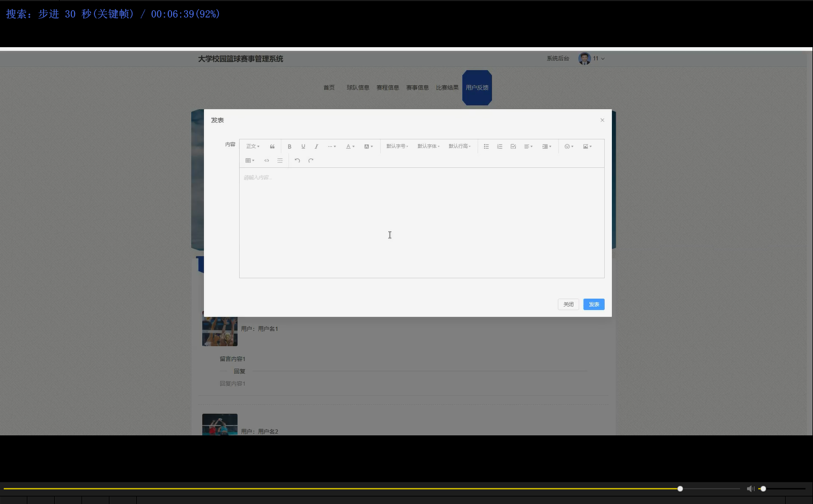Open the background color picker
Image resolution: width=813 pixels, height=504 pixels.
tap(368, 146)
